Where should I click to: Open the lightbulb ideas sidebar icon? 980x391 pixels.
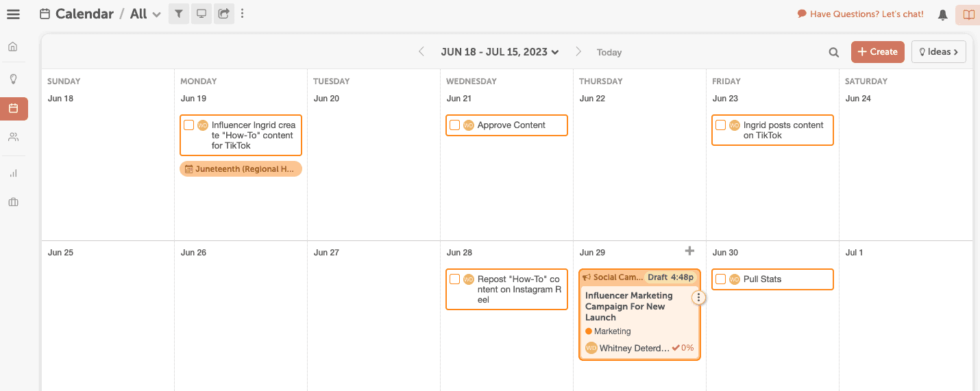tap(13, 79)
